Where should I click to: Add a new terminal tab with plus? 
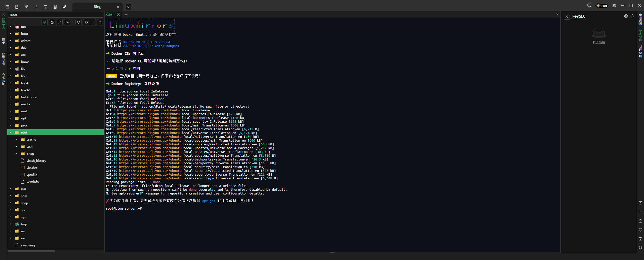pyautogui.click(x=126, y=15)
